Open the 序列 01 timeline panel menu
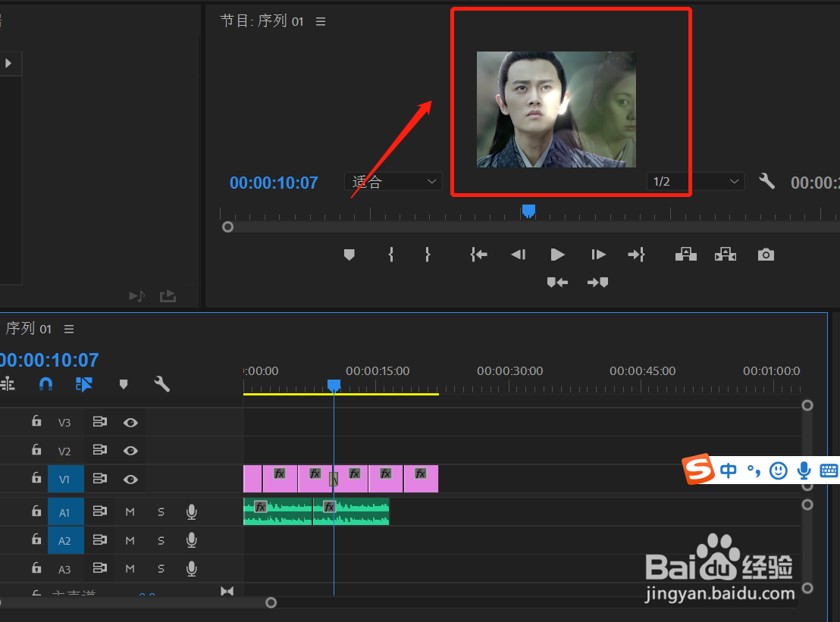The height and width of the screenshot is (622, 840). click(x=69, y=329)
